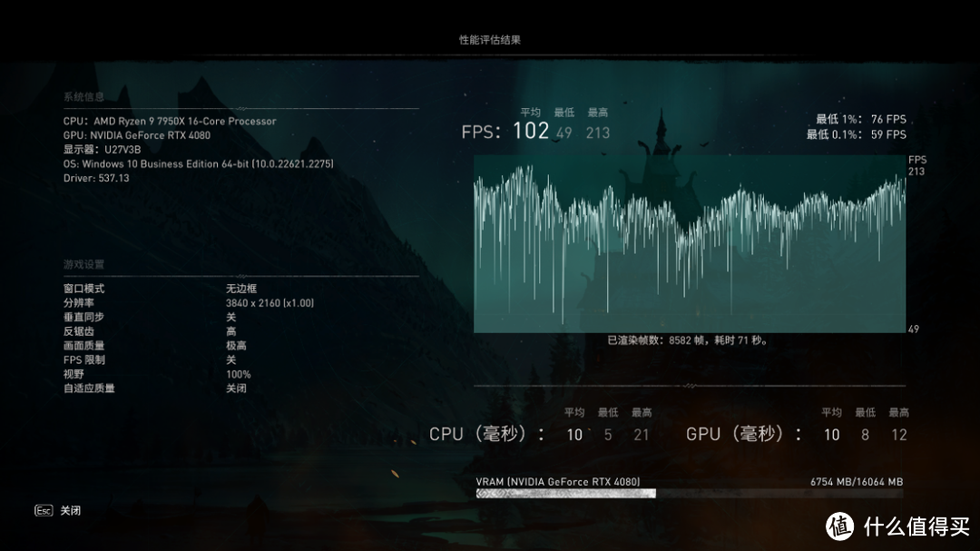Image resolution: width=980 pixels, height=551 pixels.
Task: Click the 垂直同步 setting label
Action: point(83,317)
